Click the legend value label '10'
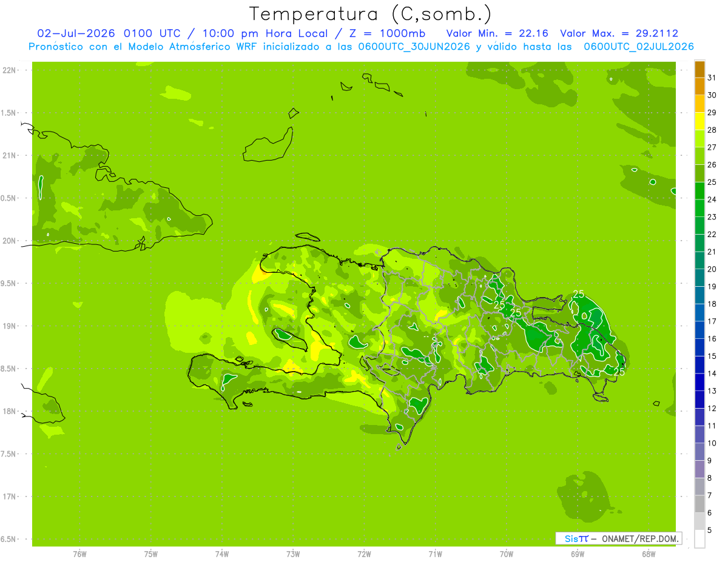 tap(712, 443)
